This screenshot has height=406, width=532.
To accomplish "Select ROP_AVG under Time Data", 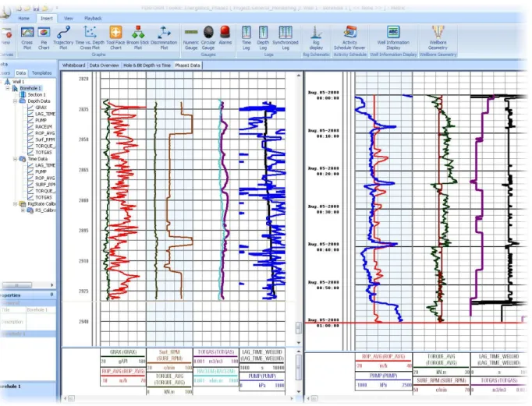I will pyautogui.click(x=44, y=178).
